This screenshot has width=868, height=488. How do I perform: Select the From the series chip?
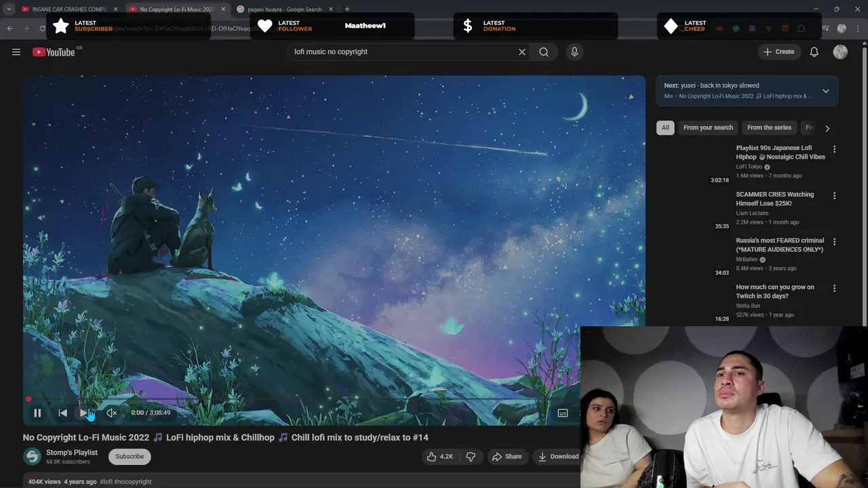(769, 127)
